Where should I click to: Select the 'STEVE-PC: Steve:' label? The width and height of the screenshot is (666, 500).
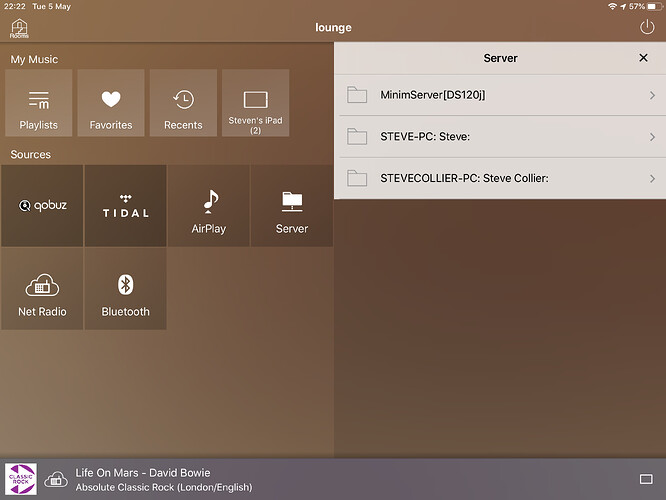[x=425, y=136]
